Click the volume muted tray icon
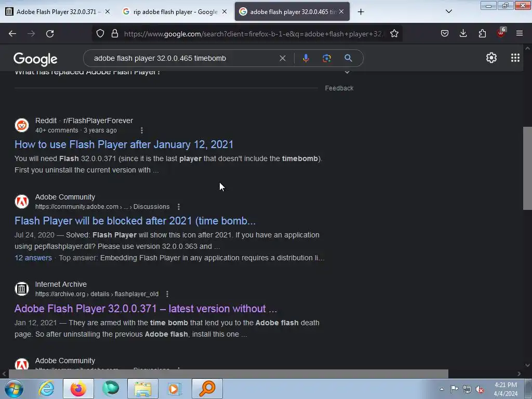Image resolution: width=532 pixels, height=399 pixels. [x=480, y=389]
